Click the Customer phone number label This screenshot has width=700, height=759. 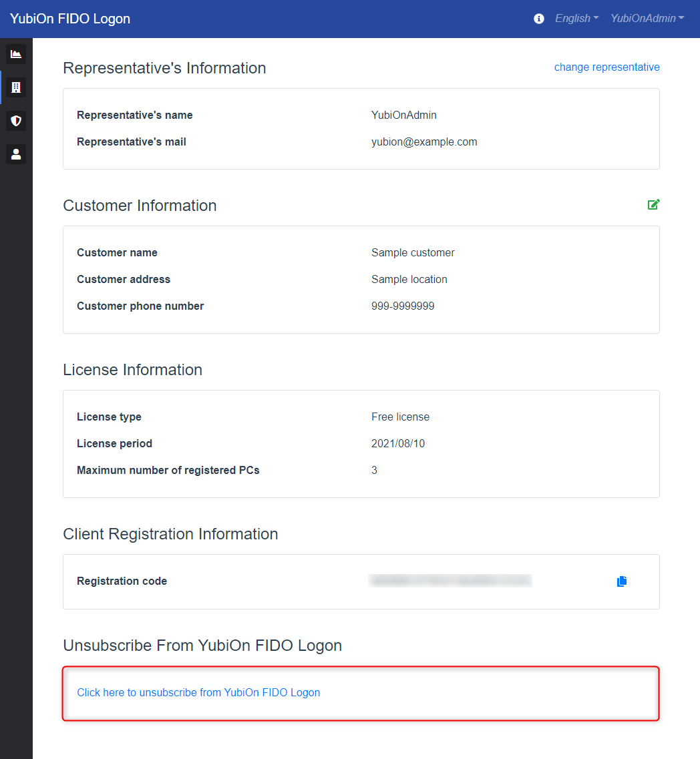coord(140,306)
